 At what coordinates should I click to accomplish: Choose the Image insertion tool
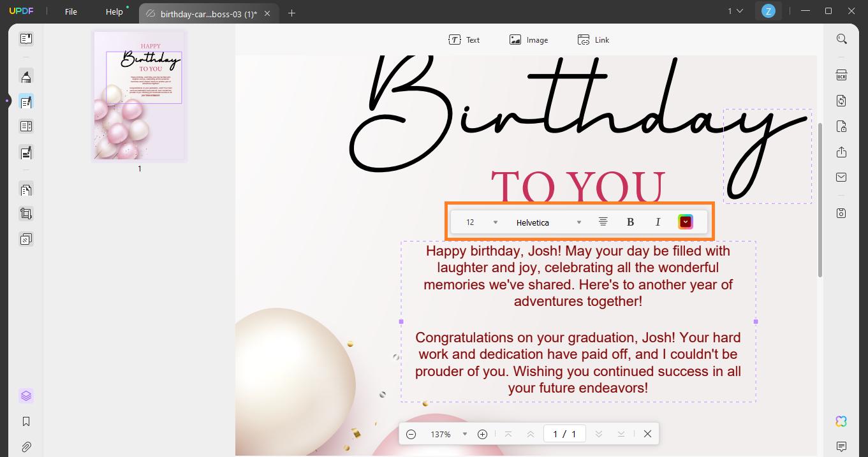[529, 40]
